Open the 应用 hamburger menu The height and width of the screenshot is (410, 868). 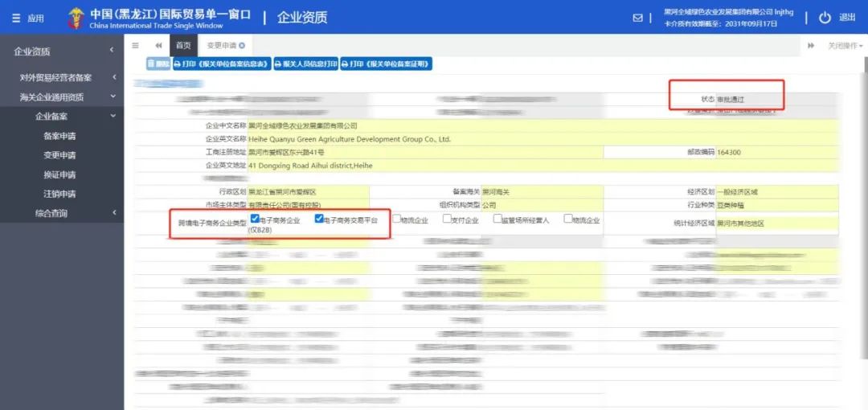[x=16, y=18]
